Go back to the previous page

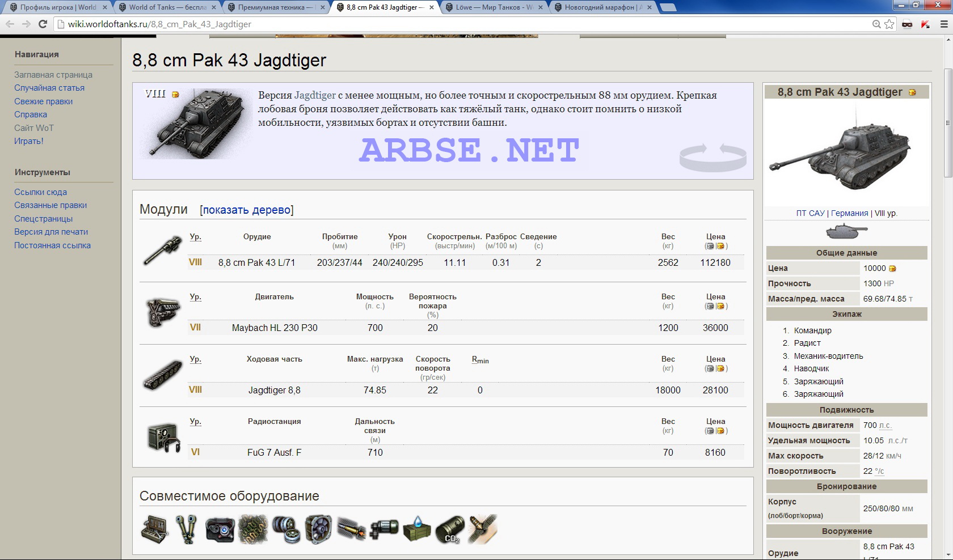[10, 24]
